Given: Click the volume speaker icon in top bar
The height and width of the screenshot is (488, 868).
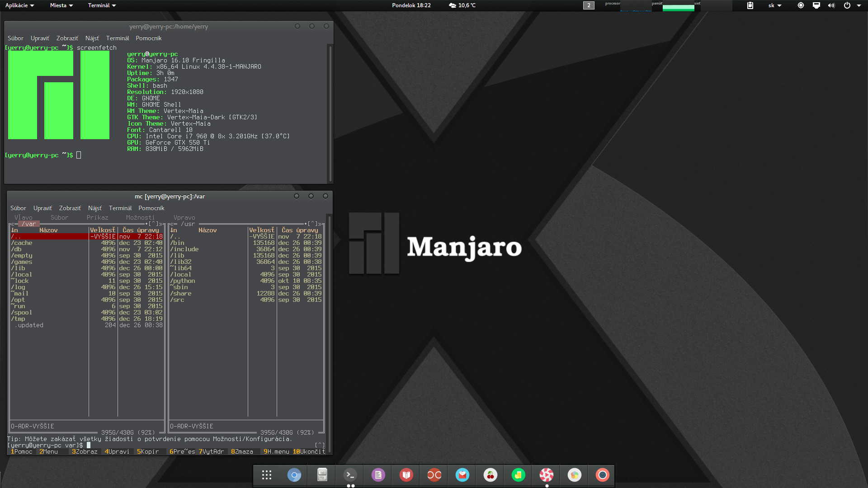Looking at the screenshot, I should (x=831, y=5).
